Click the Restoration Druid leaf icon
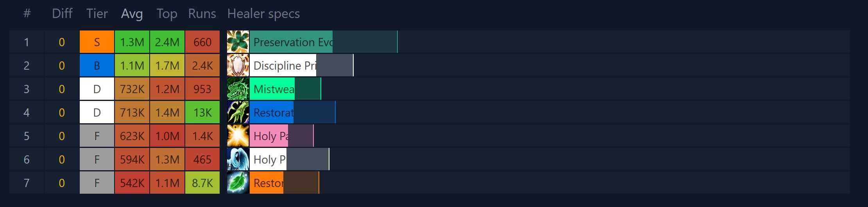This screenshot has width=868, height=207. tap(238, 183)
